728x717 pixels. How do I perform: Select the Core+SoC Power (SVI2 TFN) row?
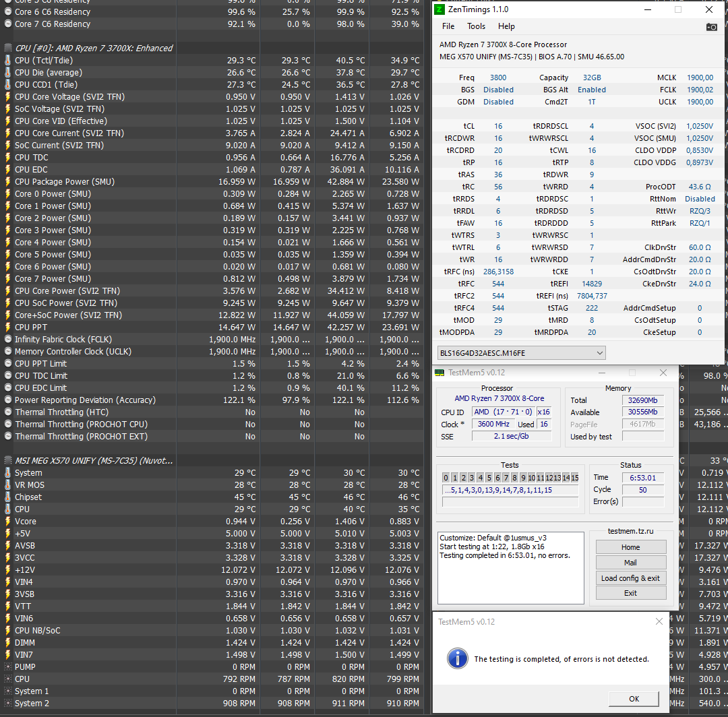coord(212,315)
